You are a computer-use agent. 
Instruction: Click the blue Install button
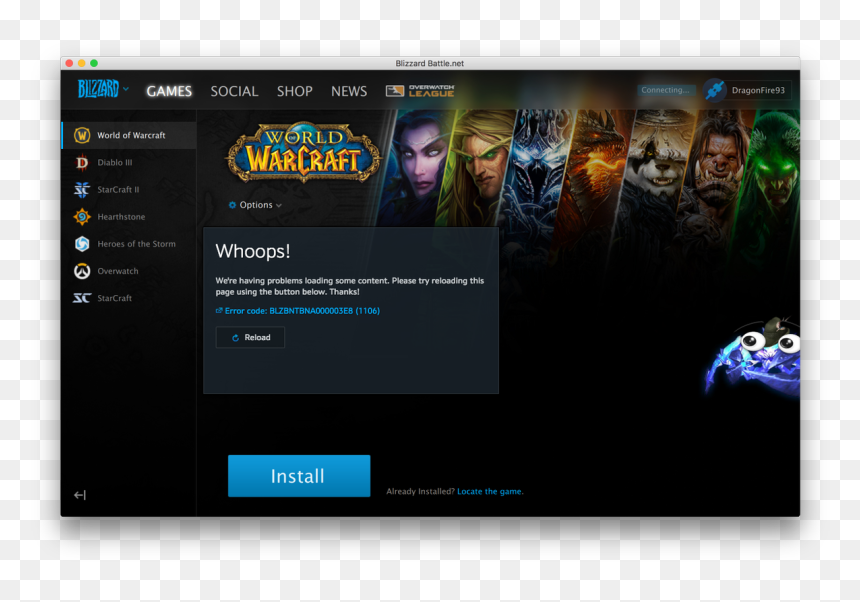(x=299, y=476)
